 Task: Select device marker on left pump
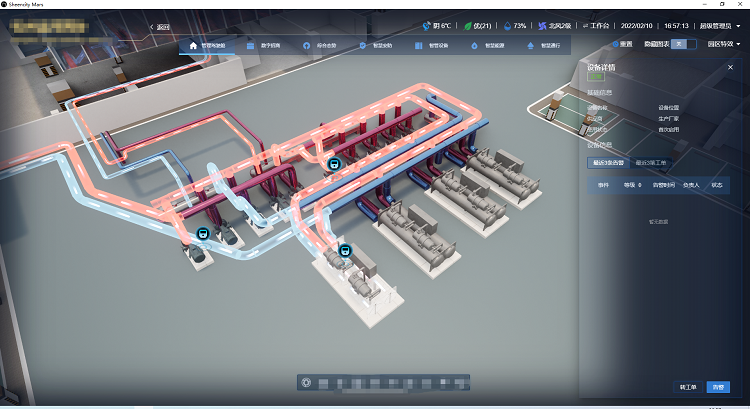203,234
